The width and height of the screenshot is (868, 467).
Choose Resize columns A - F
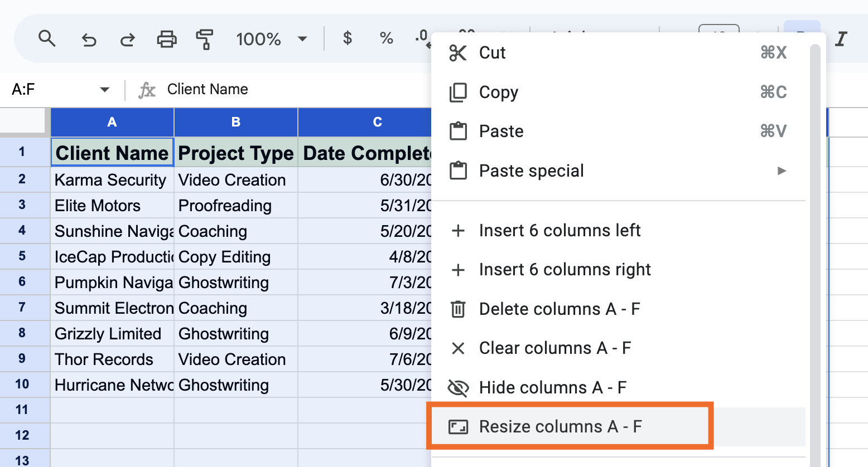tap(618, 426)
